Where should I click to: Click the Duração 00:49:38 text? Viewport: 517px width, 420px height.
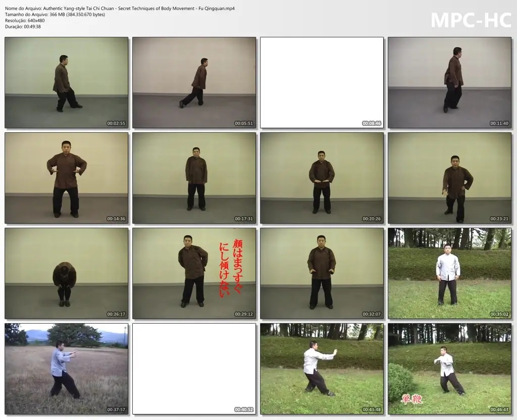[x=23, y=27]
